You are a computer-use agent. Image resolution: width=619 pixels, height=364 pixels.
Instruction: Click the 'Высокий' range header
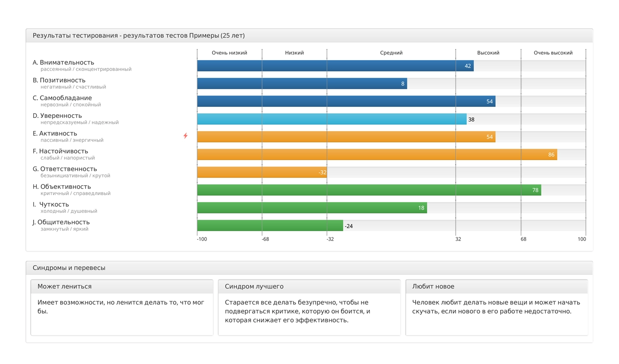[488, 53]
